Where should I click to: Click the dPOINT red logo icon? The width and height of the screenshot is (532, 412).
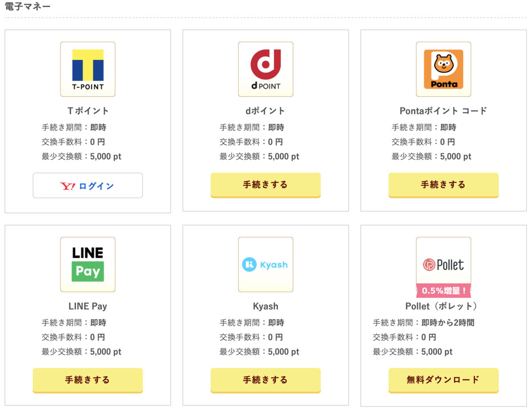tap(266, 69)
